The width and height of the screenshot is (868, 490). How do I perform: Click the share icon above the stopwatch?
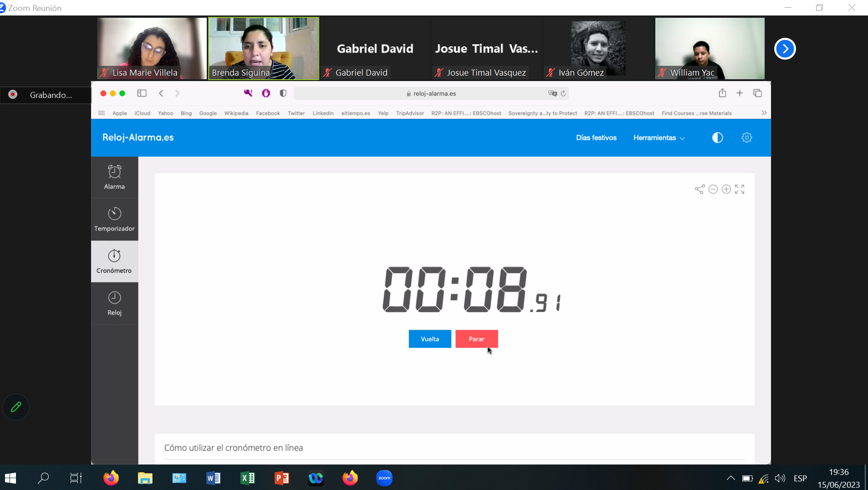click(x=700, y=189)
